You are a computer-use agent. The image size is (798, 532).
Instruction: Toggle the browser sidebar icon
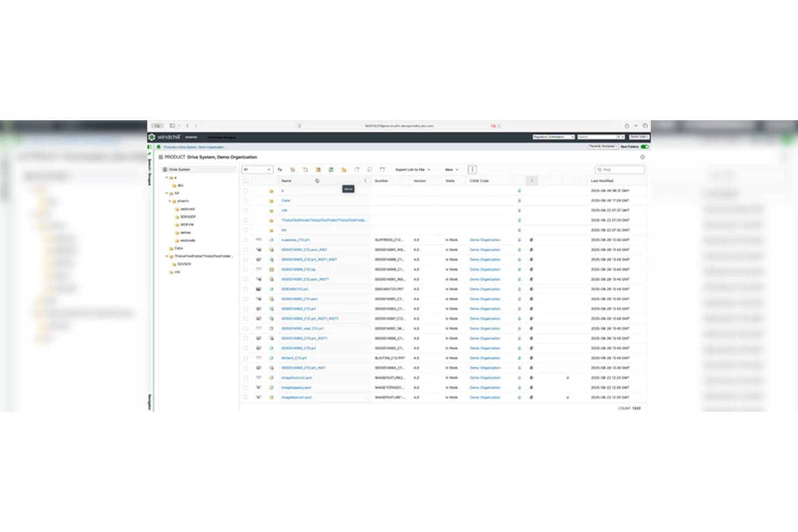point(172,126)
